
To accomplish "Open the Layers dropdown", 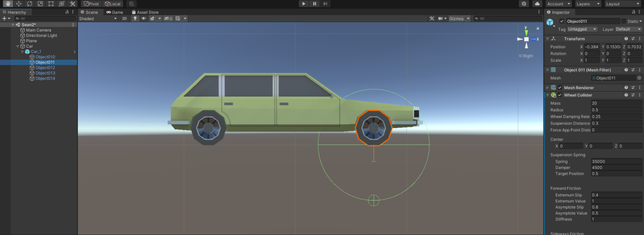I will click(x=587, y=4).
